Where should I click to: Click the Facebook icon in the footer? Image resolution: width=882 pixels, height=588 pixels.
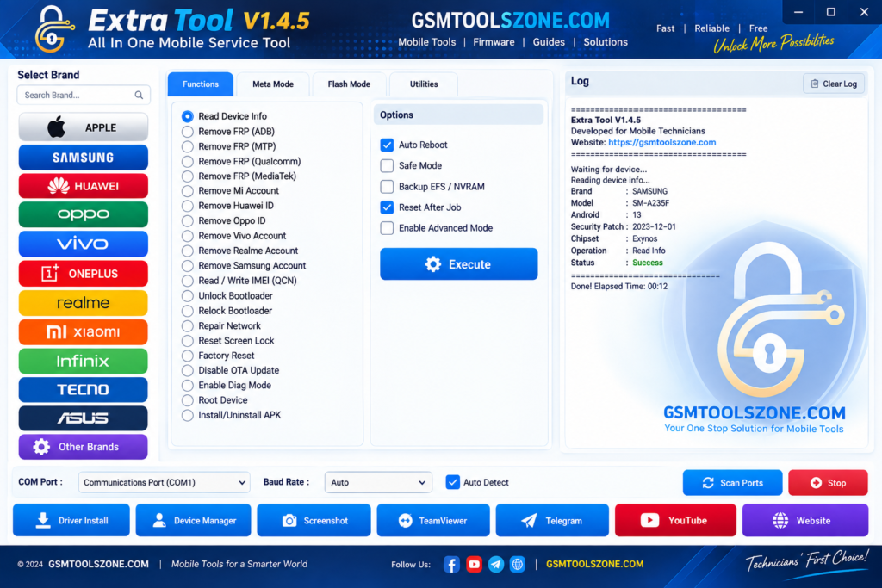(x=451, y=564)
